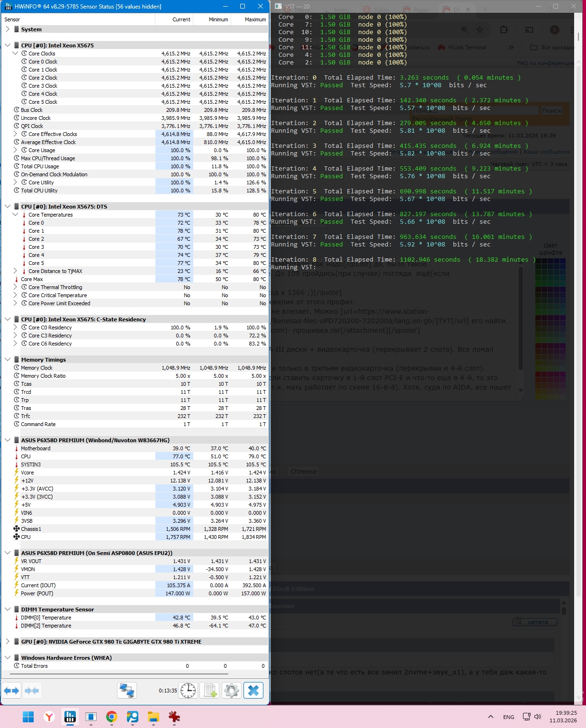Close sensors with the blue X button

(253, 691)
